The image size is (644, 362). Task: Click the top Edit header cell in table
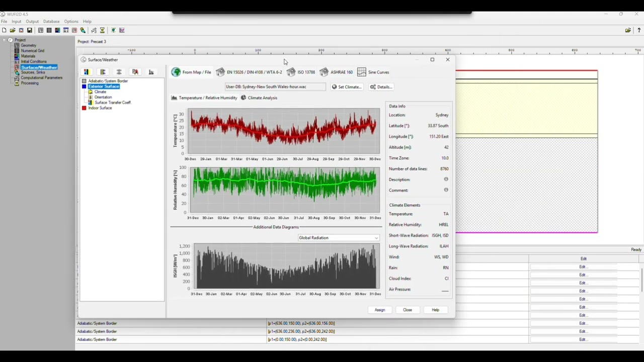click(x=584, y=258)
